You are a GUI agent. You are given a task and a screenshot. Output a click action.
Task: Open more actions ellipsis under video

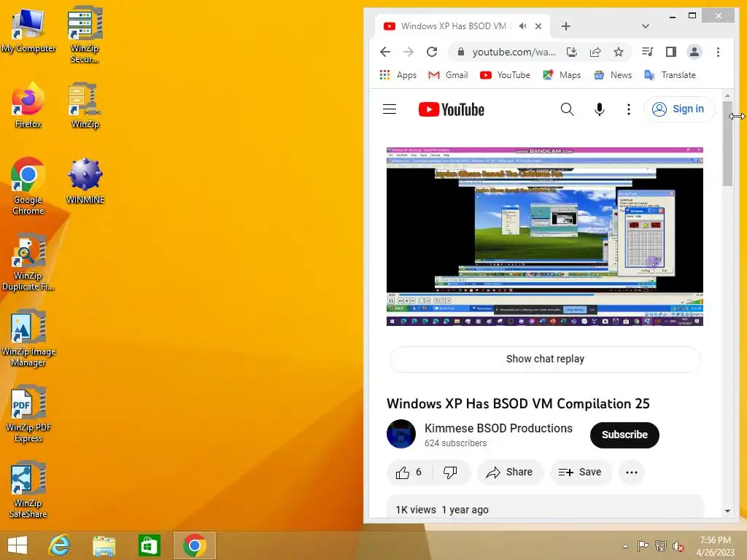point(632,472)
